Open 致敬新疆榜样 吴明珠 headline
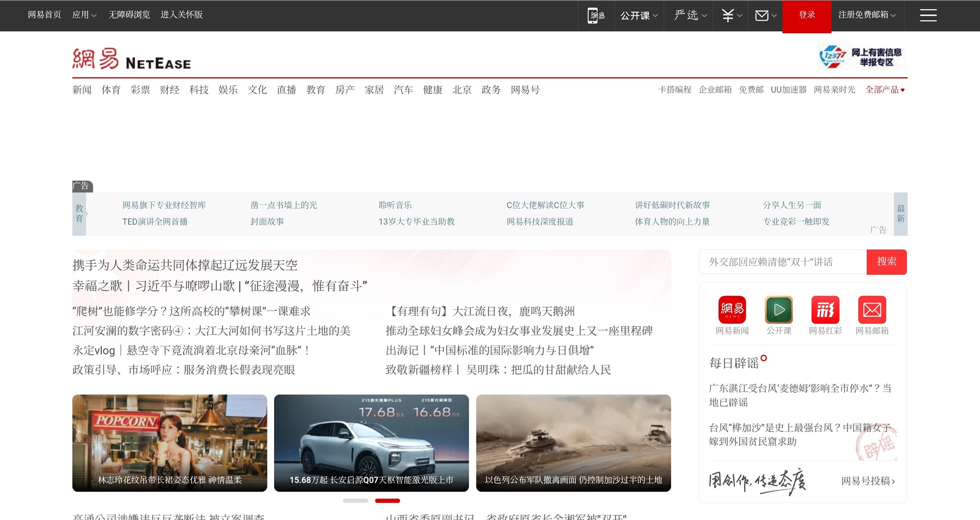 (498, 370)
